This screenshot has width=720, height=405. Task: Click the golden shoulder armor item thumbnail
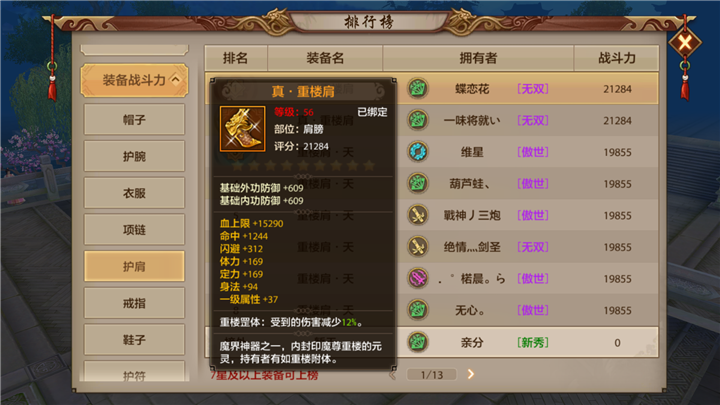[x=242, y=129]
